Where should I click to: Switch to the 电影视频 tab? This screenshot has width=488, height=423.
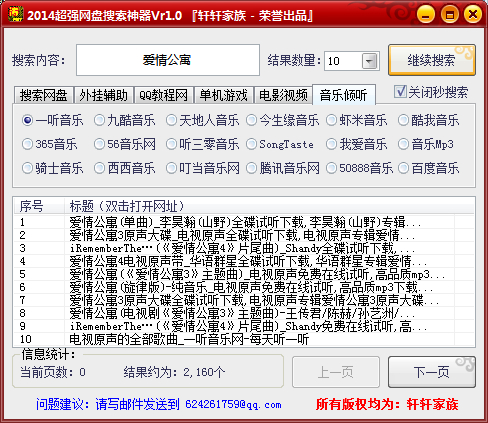coord(283,95)
